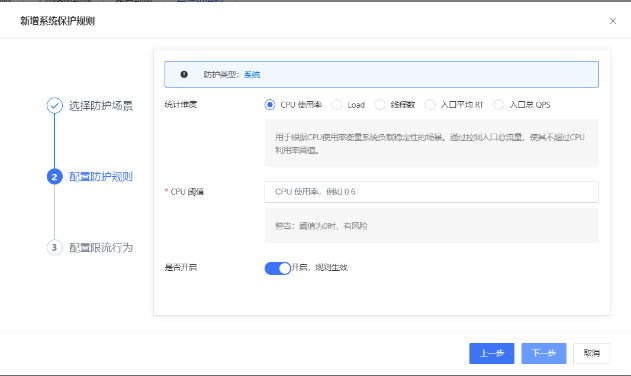Toggle the 是否开启 switch off
631x376 pixels.
point(277,268)
